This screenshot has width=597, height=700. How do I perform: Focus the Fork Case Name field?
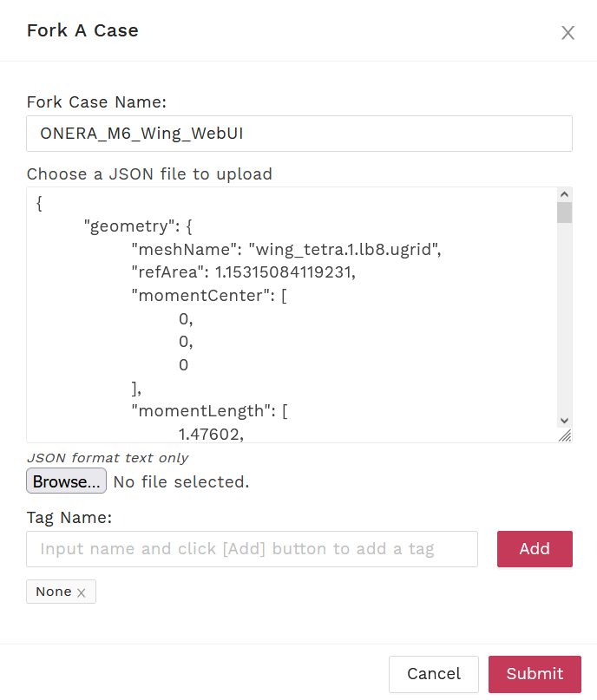point(299,134)
